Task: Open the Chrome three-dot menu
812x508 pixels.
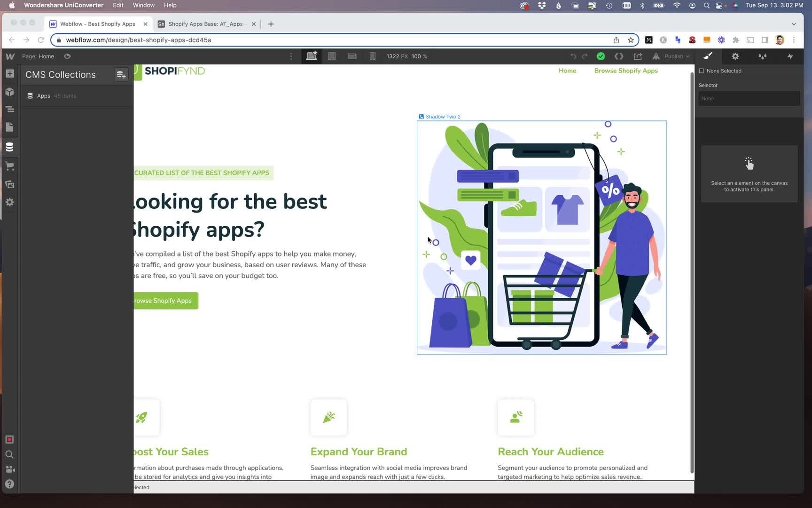Action: [794, 40]
